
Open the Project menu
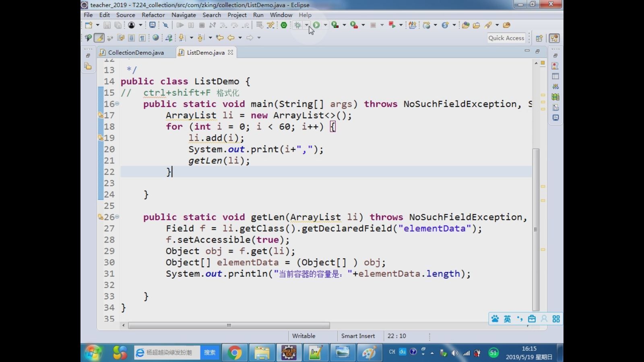237,15
